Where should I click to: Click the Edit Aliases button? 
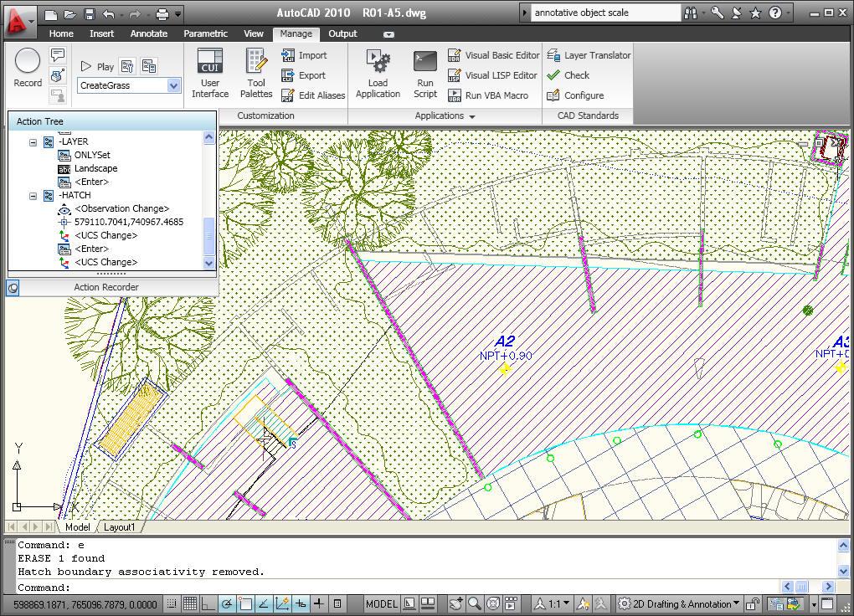pyautogui.click(x=313, y=95)
